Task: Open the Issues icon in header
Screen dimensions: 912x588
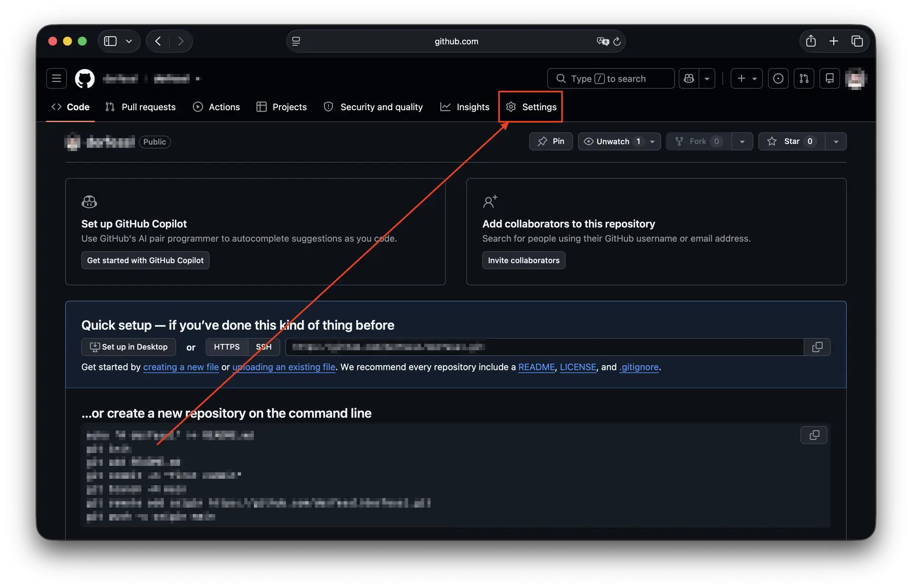Action: (x=778, y=78)
